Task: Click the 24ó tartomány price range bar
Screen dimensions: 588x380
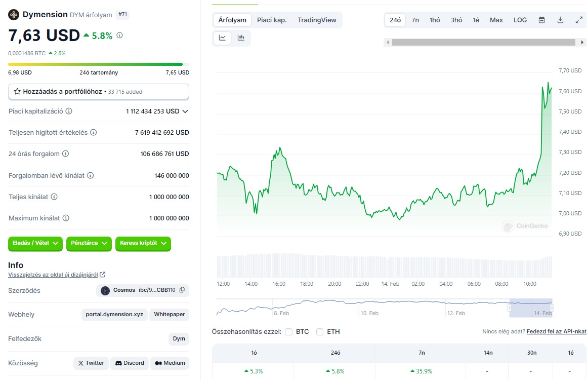Action: pyautogui.click(x=99, y=64)
